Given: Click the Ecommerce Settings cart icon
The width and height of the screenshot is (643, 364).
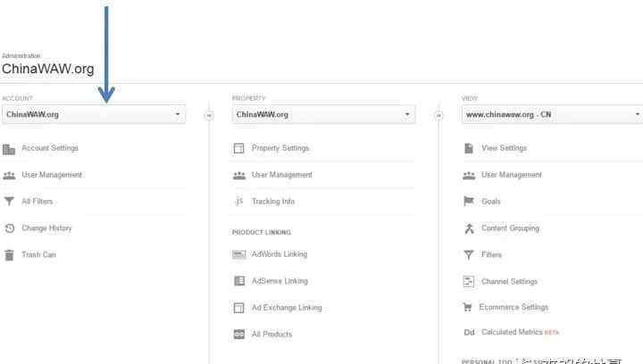Looking at the screenshot, I should point(468,308).
